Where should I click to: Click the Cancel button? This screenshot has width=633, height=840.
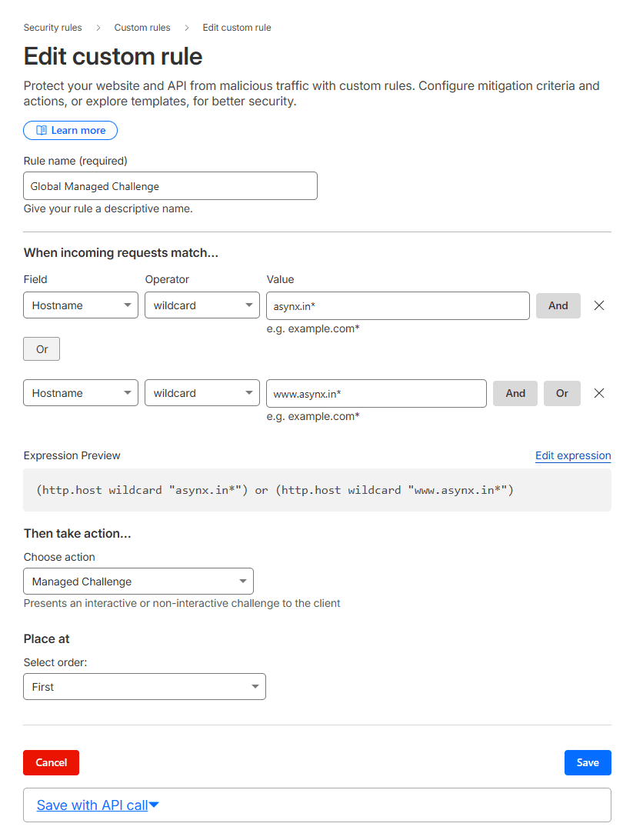51,762
